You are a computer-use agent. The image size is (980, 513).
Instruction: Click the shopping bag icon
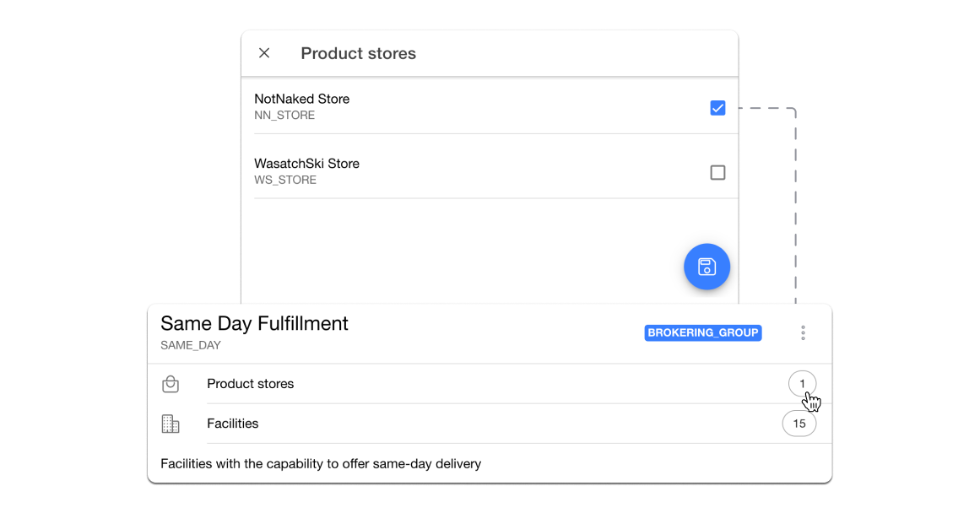pyautogui.click(x=171, y=384)
